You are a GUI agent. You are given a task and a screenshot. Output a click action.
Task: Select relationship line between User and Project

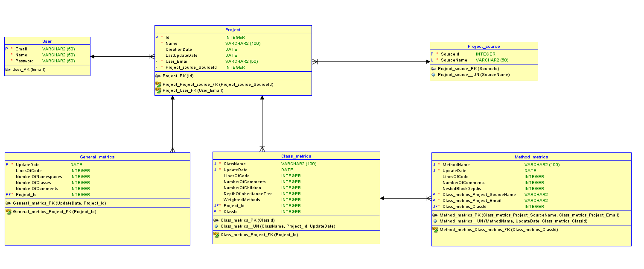click(x=122, y=56)
